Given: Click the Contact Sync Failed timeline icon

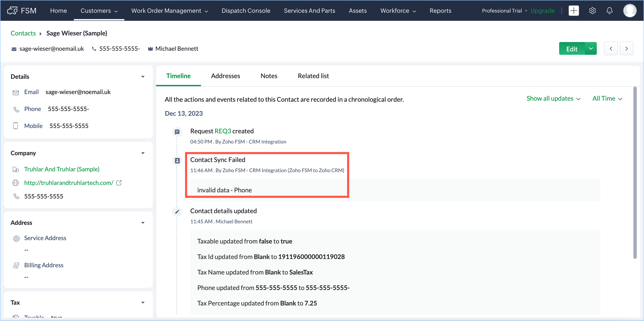Looking at the screenshot, I should click(x=177, y=161).
